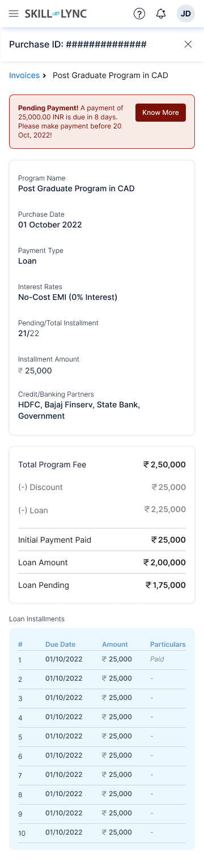Select installment row number 5
This screenshot has height=868, width=204.
tap(102, 737)
